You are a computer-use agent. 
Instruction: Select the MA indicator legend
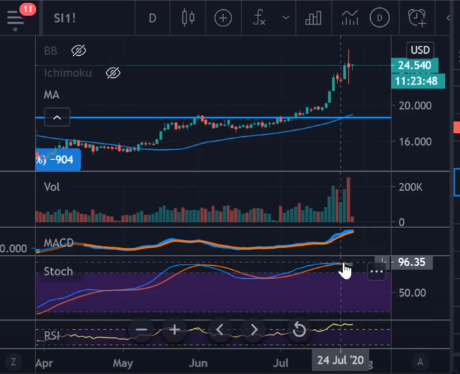(52, 95)
